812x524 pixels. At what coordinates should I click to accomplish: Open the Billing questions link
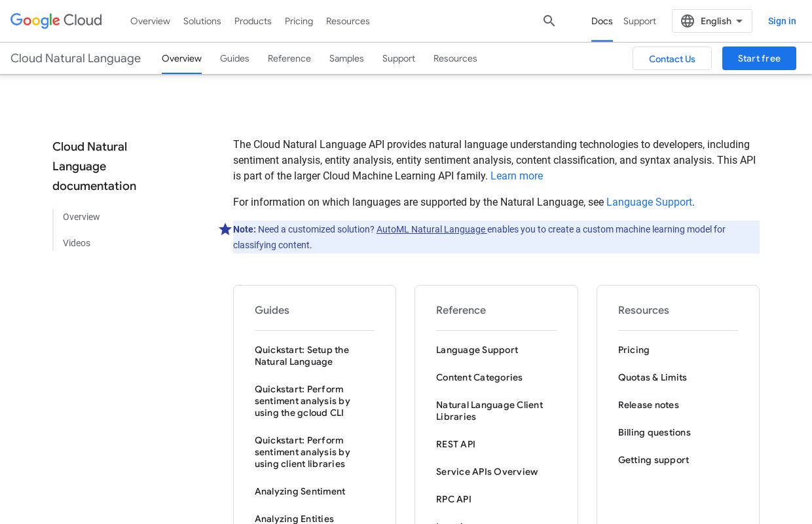(x=654, y=432)
